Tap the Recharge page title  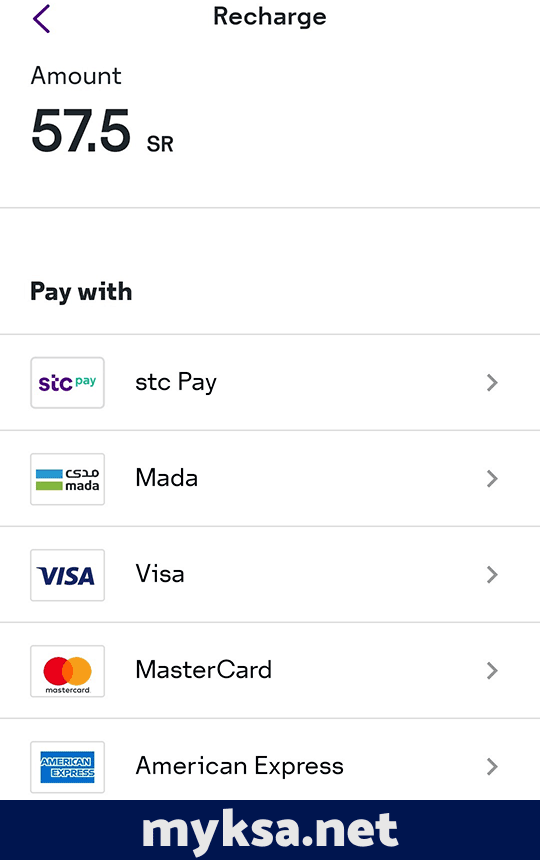(x=270, y=16)
